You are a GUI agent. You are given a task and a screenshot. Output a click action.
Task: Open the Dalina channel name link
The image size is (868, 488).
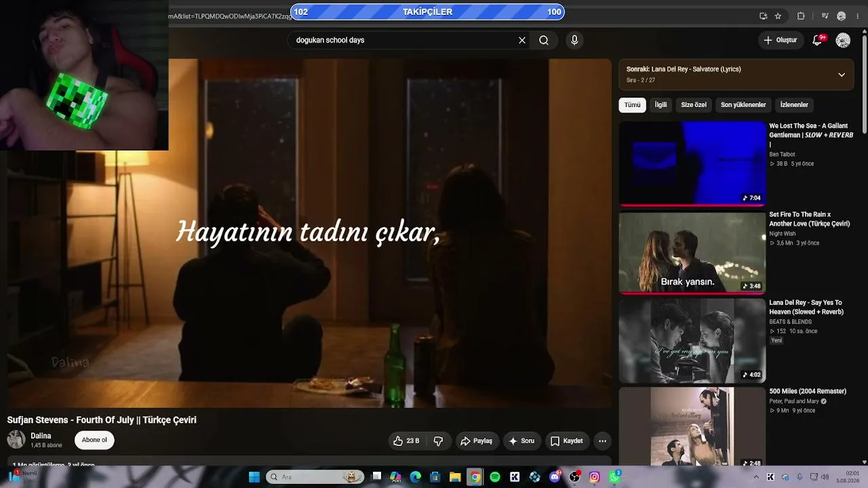41,436
